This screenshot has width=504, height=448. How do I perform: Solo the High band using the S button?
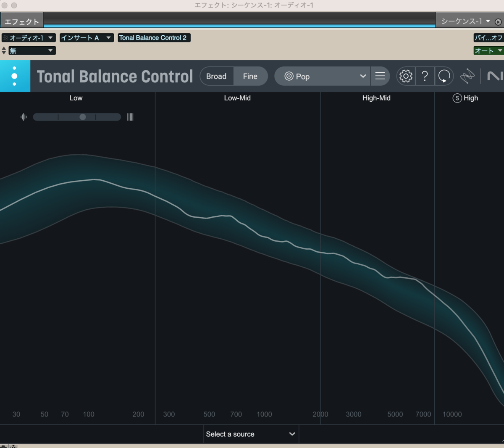tap(457, 98)
